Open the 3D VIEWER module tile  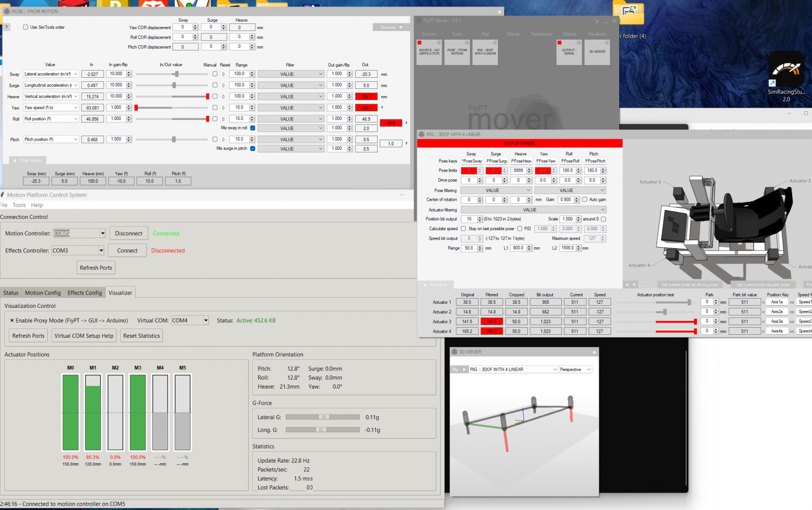(x=597, y=52)
